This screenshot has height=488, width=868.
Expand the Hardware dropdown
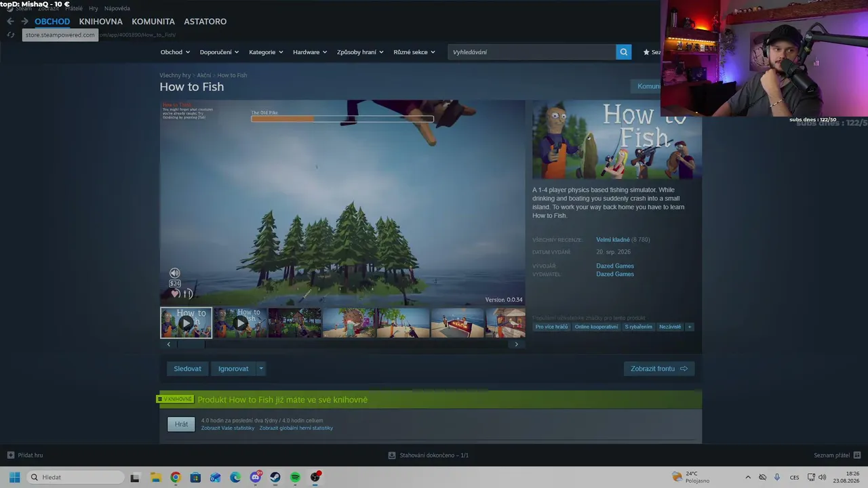(x=310, y=52)
